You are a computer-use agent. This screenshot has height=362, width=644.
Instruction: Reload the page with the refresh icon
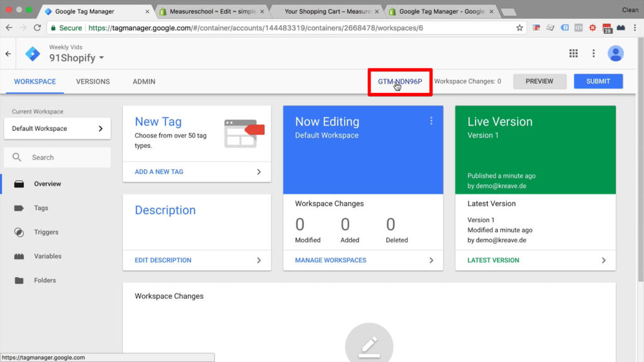pos(37,28)
